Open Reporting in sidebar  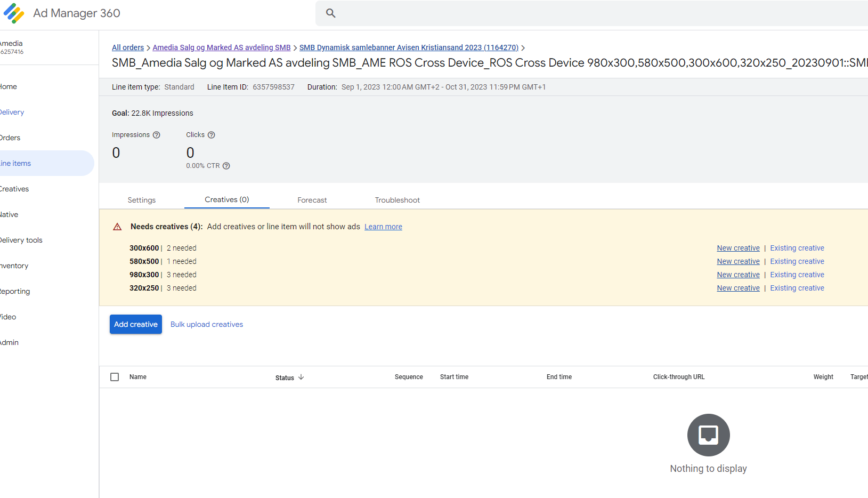pyautogui.click(x=15, y=291)
